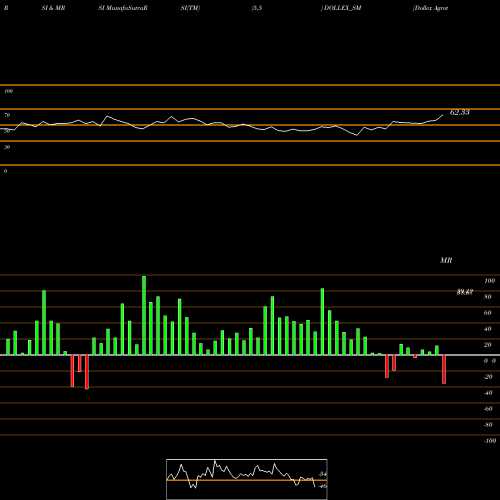500x500 pixels.
Task: Click the '-60' label on MR right axis
Action: (488, 409)
